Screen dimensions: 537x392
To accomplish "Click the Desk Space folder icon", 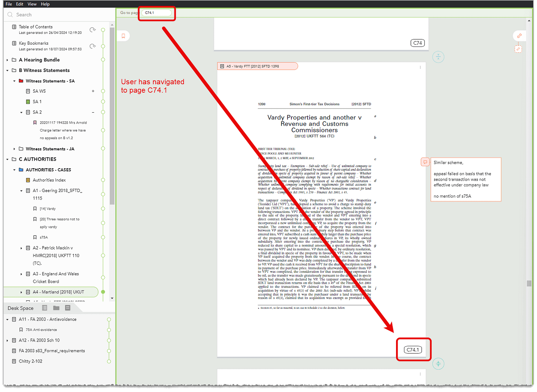I will 56,308.
